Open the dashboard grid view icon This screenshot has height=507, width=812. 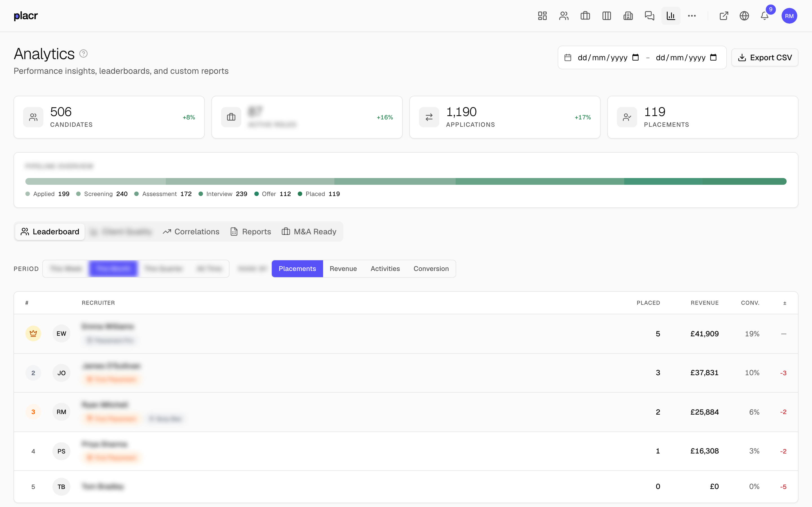(542, 16)
